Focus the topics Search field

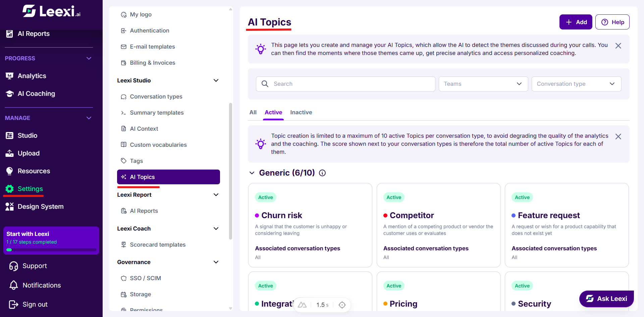pyautogui.click(x=345, y=84)
